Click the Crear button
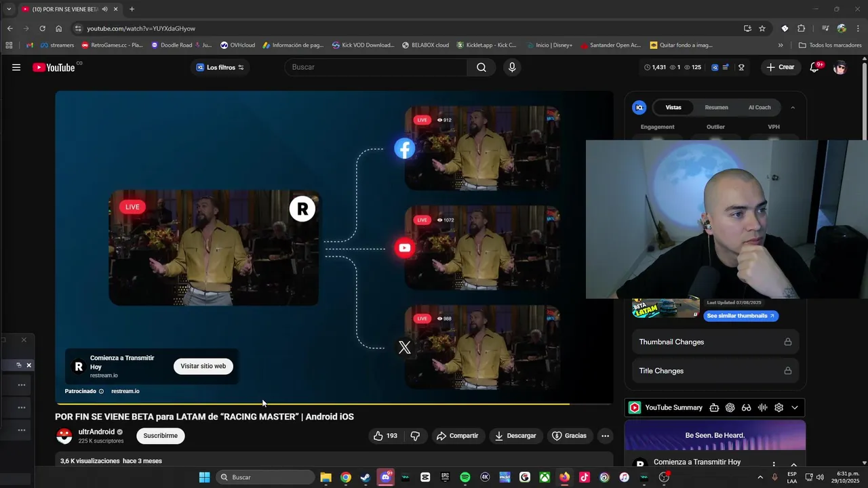868x488 pixels. coord(780,67)
